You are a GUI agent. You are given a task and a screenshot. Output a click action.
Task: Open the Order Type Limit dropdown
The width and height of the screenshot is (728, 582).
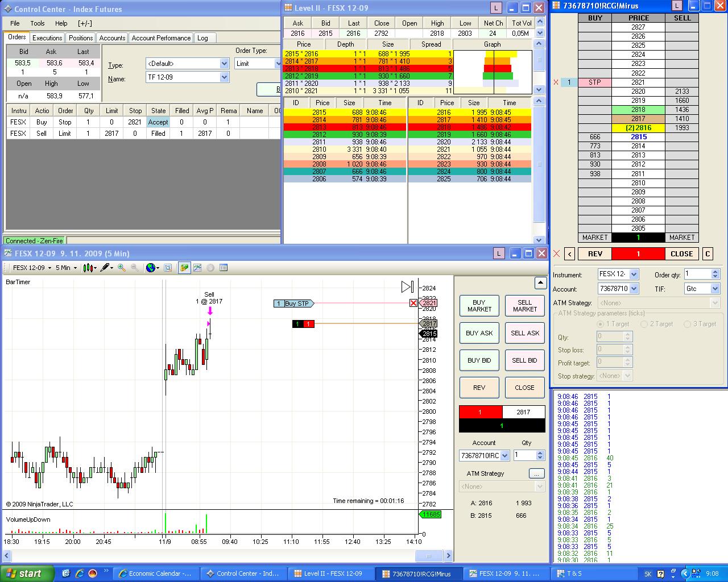278,64
